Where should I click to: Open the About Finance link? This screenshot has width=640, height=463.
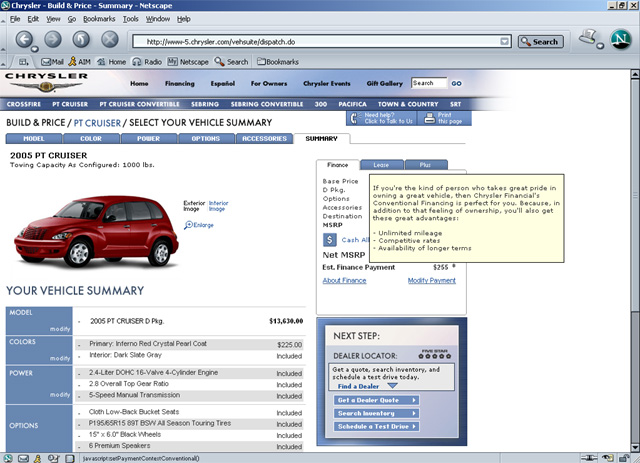pyautogui.click(x=344, y=280)
